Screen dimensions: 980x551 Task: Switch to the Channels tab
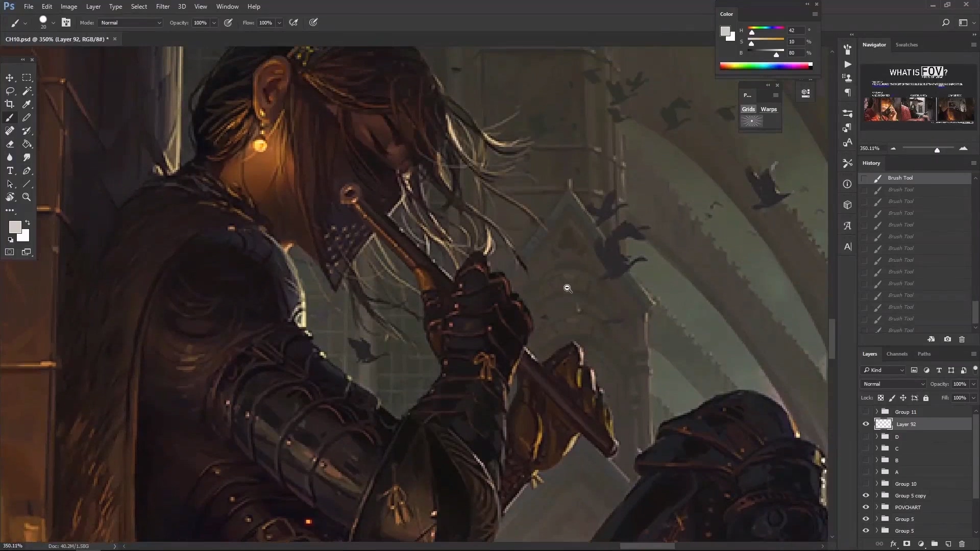[x=897, y=354]
